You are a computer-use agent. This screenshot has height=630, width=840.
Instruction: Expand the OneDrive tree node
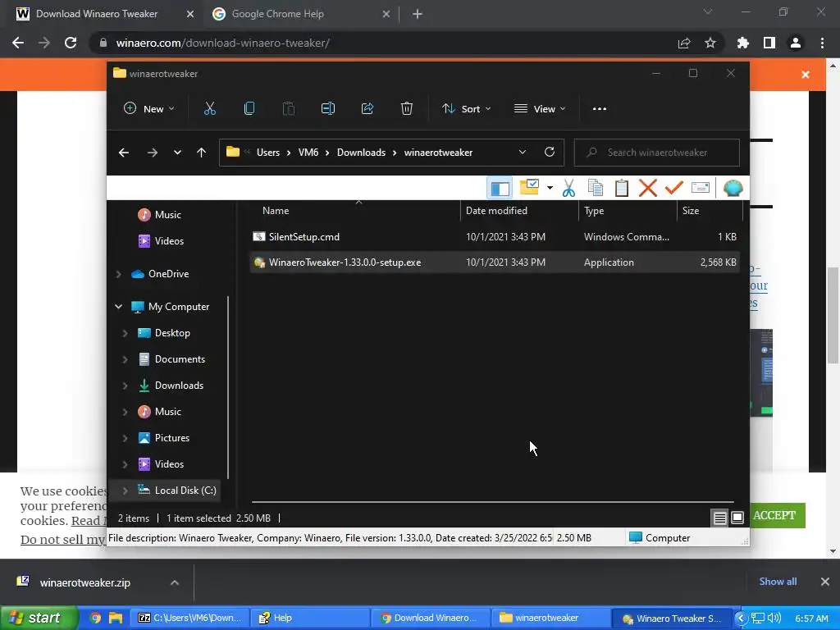[x=118, y=274]
